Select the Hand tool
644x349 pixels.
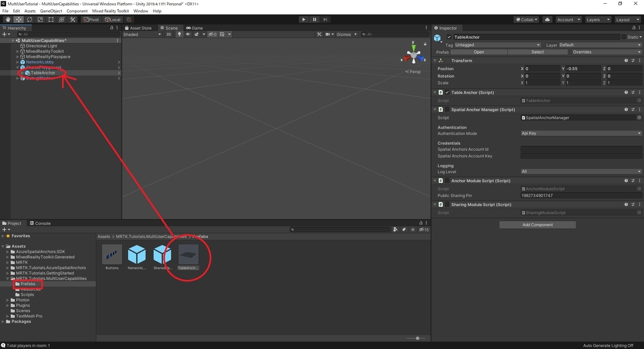(8, 20)
